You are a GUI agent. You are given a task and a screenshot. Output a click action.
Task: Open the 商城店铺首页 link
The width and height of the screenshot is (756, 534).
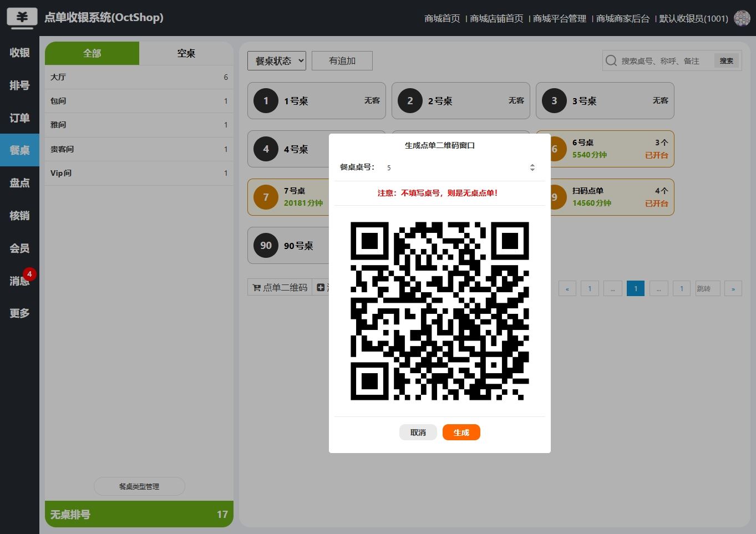click(496, 18)
